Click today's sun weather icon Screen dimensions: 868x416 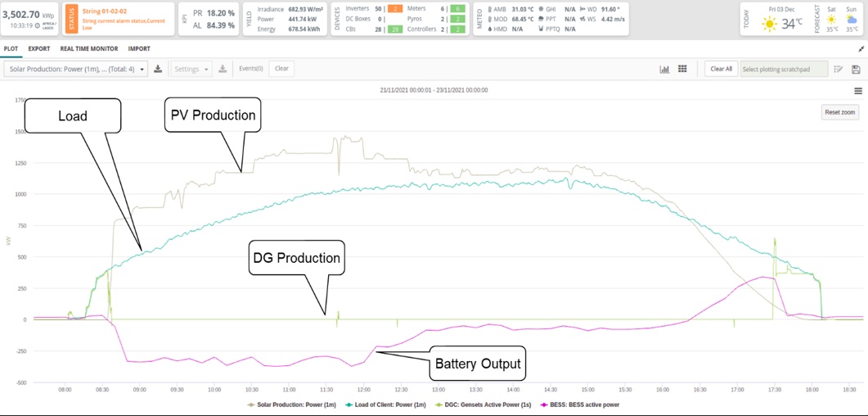pyautogui.click(x=770, y=24)
